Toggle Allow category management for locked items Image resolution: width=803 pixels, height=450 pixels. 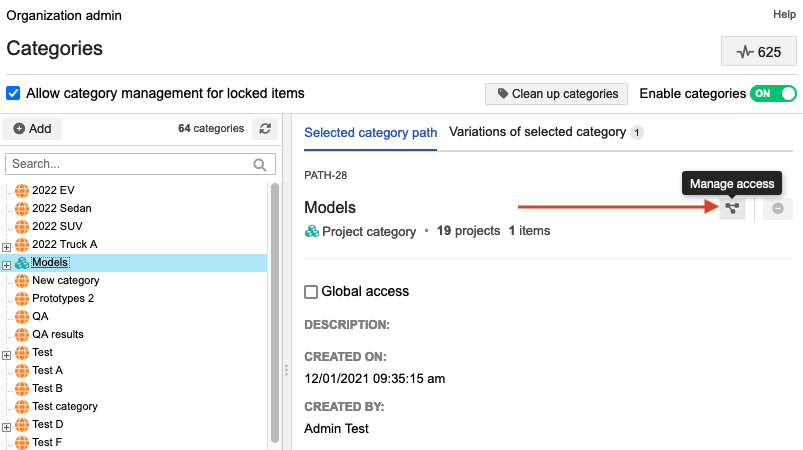[x=13, y=93]
